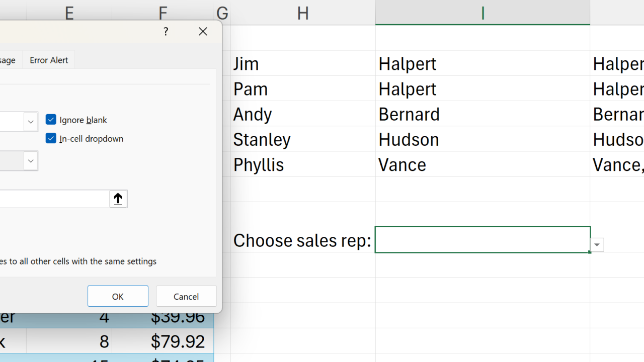The image size is (644, 362).
Task: Select the cell containing Vance in column I
Action: (x=482, y=164)
